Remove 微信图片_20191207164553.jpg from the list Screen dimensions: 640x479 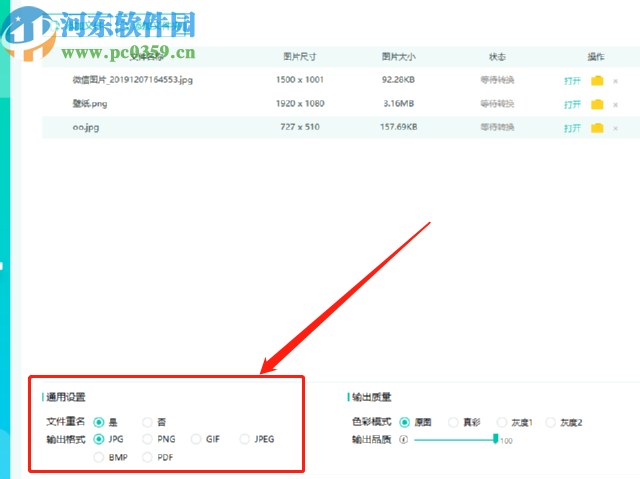pos(616,81)
